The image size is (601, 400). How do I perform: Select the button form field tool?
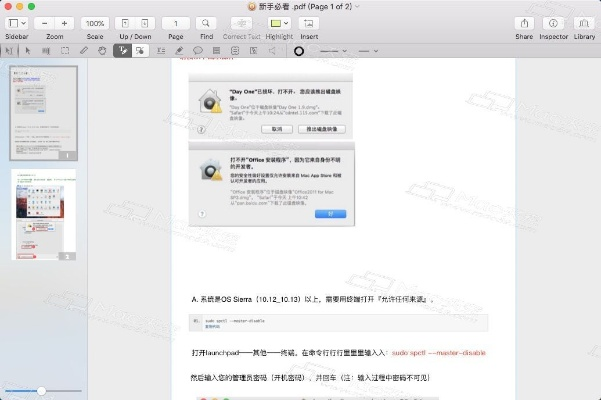235,51
